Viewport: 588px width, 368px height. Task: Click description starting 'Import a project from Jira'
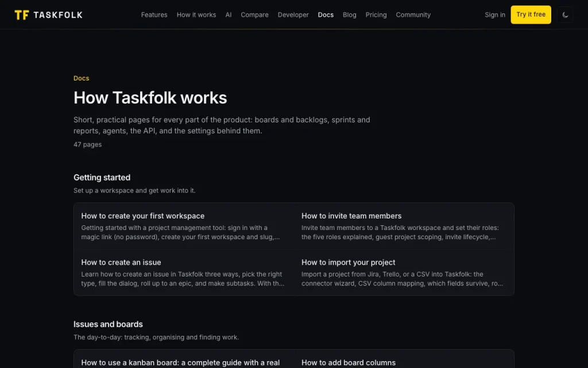pos(402,279)
